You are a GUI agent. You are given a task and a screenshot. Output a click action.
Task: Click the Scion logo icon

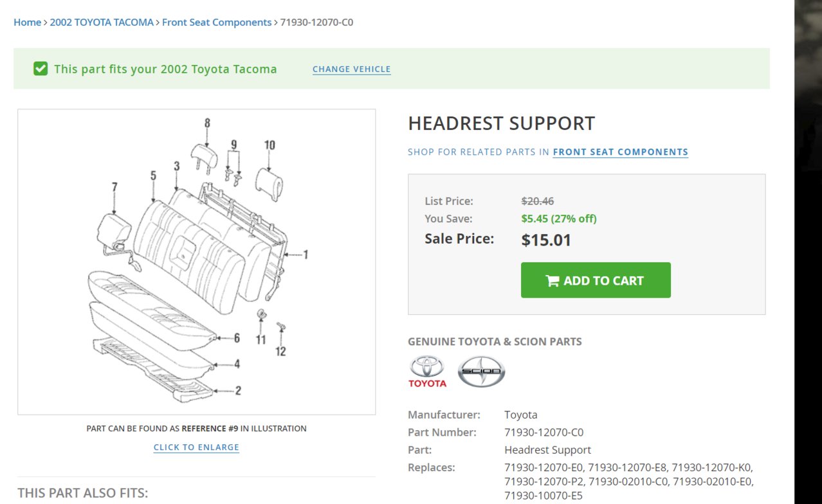tap(481, 372)
